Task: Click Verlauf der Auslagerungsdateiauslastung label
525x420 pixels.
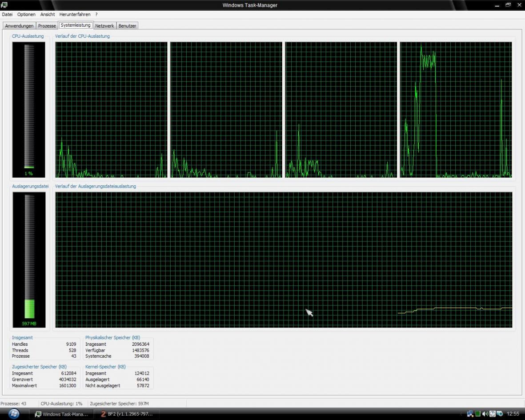Action: [x=96, y=186]
